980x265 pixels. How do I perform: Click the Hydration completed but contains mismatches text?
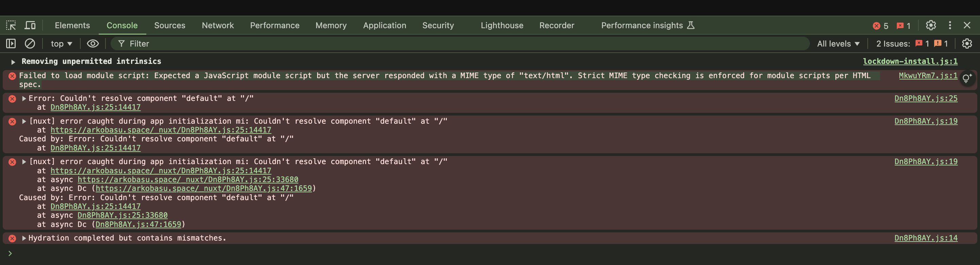[x=128, y=238]
